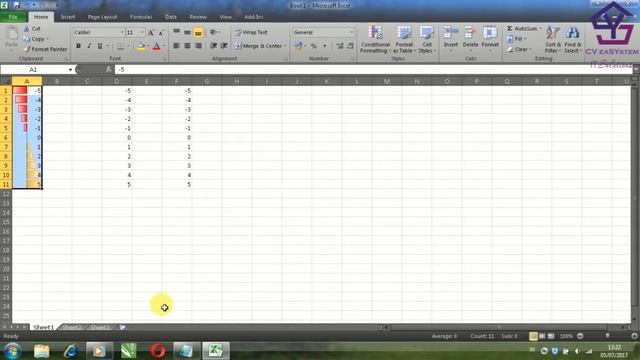
Task: Switch to the View tab
Action: [x=225, y=17]
